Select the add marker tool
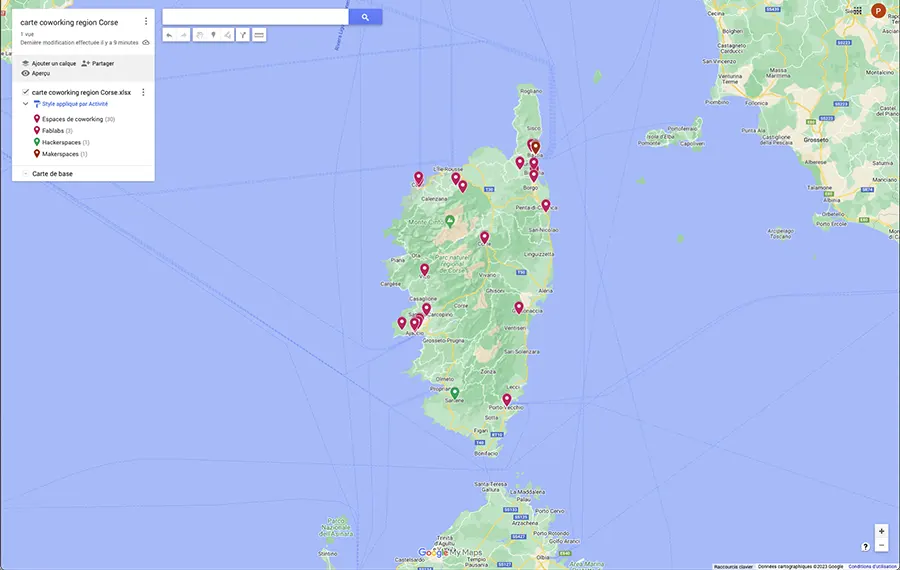This screenshot has width=900, height=570. [213, 35]
